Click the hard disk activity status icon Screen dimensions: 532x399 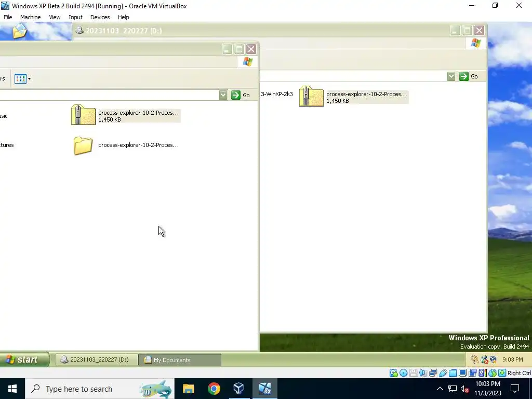click(x=394, y=373)
